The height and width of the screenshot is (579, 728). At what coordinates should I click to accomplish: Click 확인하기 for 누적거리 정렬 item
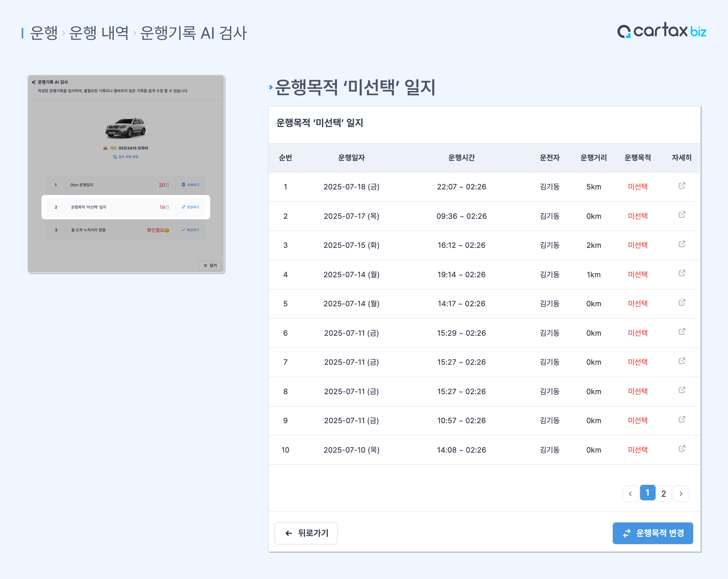point(190,230)
